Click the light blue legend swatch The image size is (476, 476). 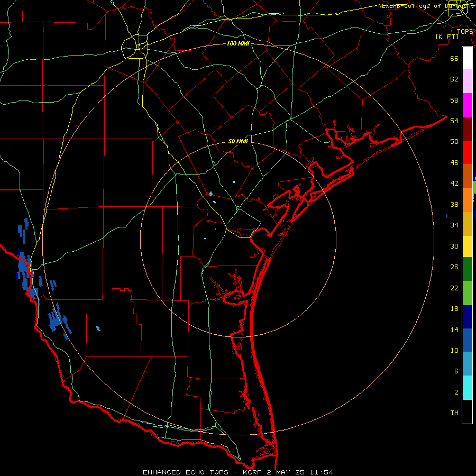pos(467,364)
